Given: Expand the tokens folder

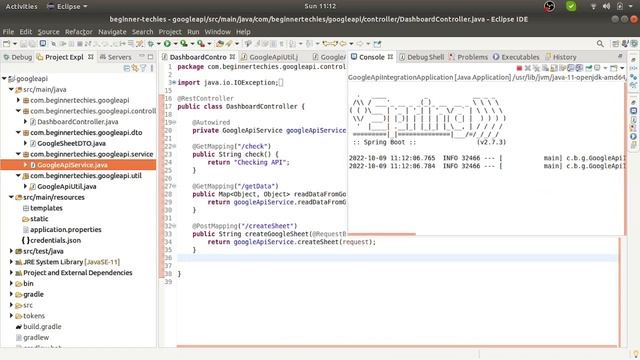Looking at the screenshot, I should 11,316.
